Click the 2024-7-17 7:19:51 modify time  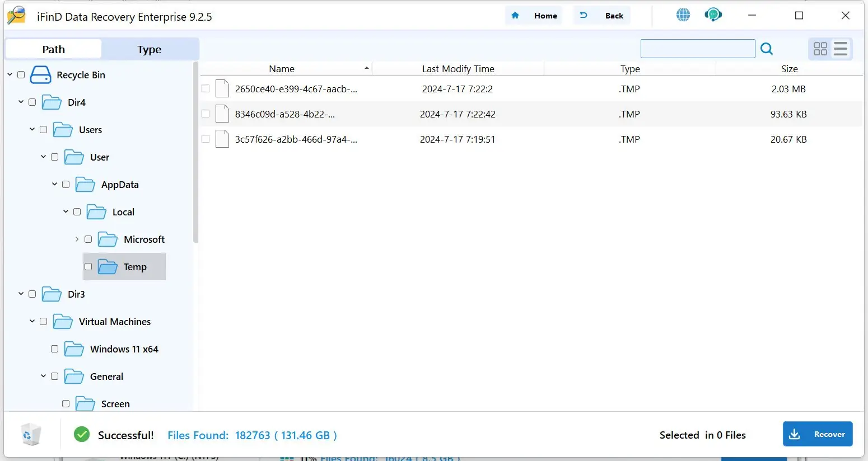tap(458, 139)
